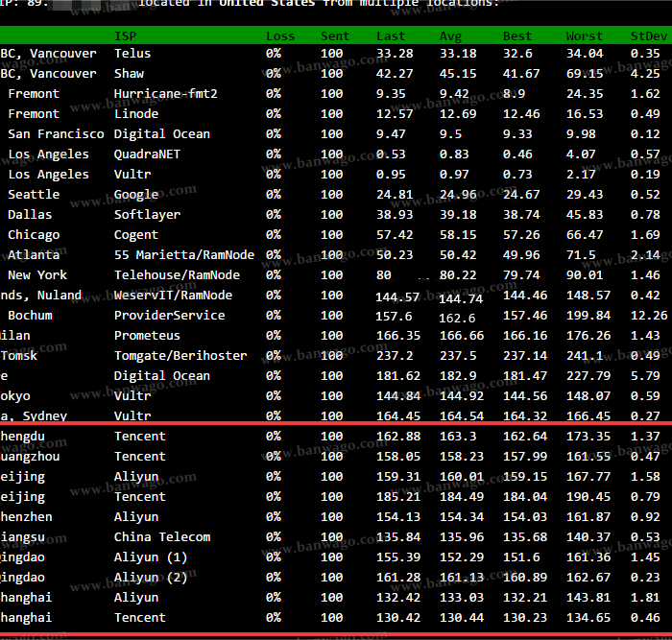
Task: Click the Tomgate/Berihoster entry
Action: pyautogui.click(x=180, y=356)
